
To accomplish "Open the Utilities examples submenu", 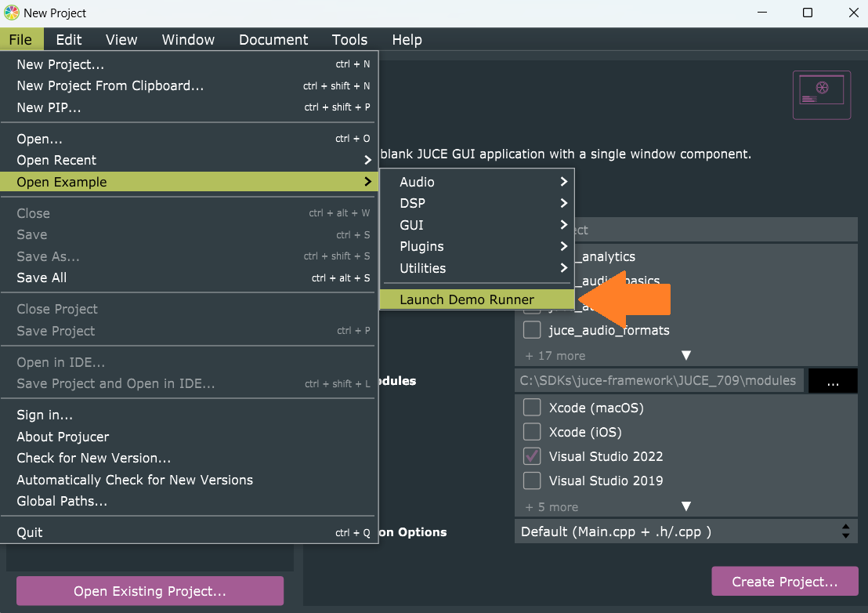I will coord(477,268).
